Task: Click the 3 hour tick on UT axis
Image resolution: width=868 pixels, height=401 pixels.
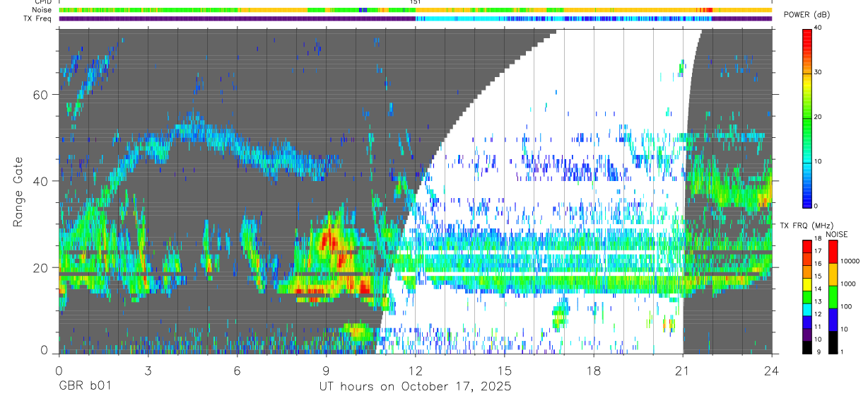Action: tap(148, 371)
